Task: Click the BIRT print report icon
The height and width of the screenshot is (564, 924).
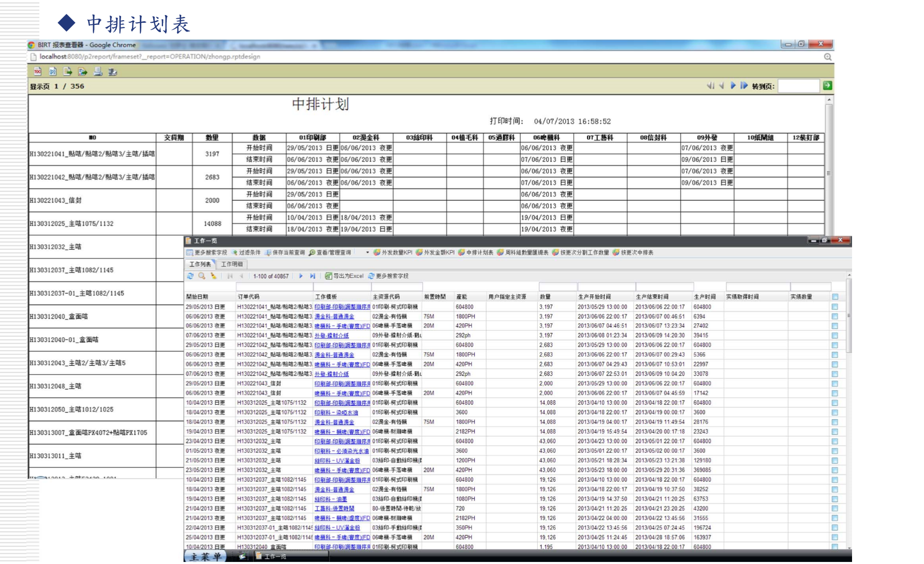Action: 98,71
